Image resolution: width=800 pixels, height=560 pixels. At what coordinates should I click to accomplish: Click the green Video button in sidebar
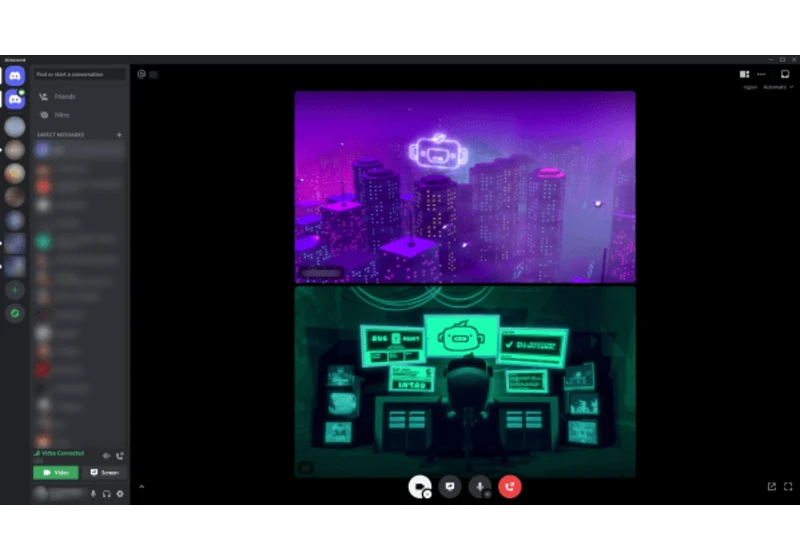pyautogui.click(x=56, y=473)
